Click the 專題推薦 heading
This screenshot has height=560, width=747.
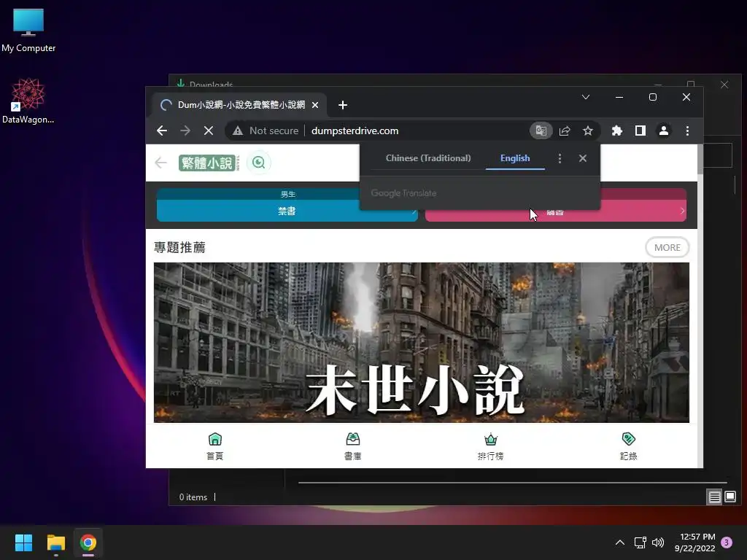click(179, 248)
